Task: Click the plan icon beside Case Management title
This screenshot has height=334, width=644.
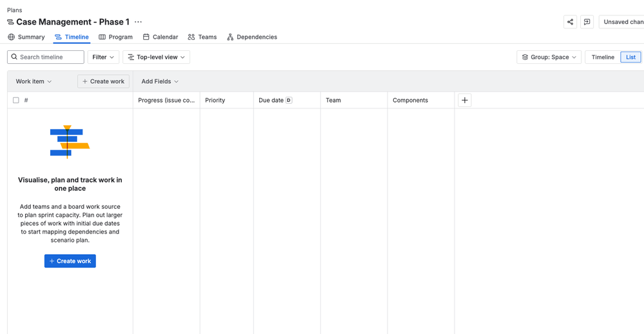Action: (x=10, y=22)
